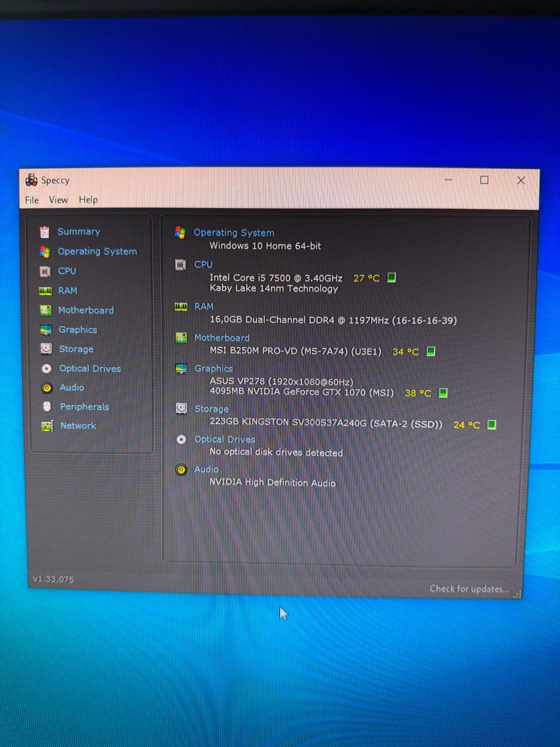Select Operating System in the sidebar
The width and height of the screenshot is (560, 747).
(97, 252)
